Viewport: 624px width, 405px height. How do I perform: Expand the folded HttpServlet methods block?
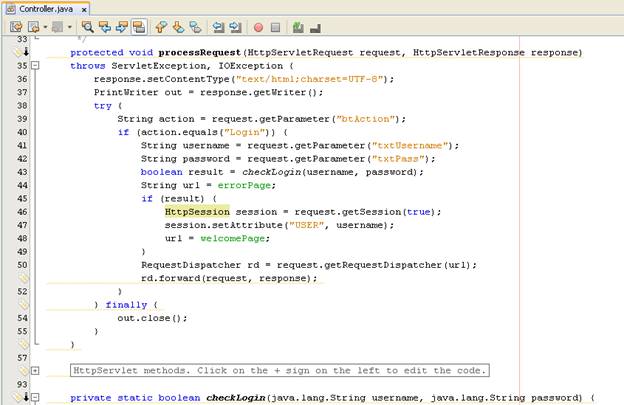click(x=35, y=371)
